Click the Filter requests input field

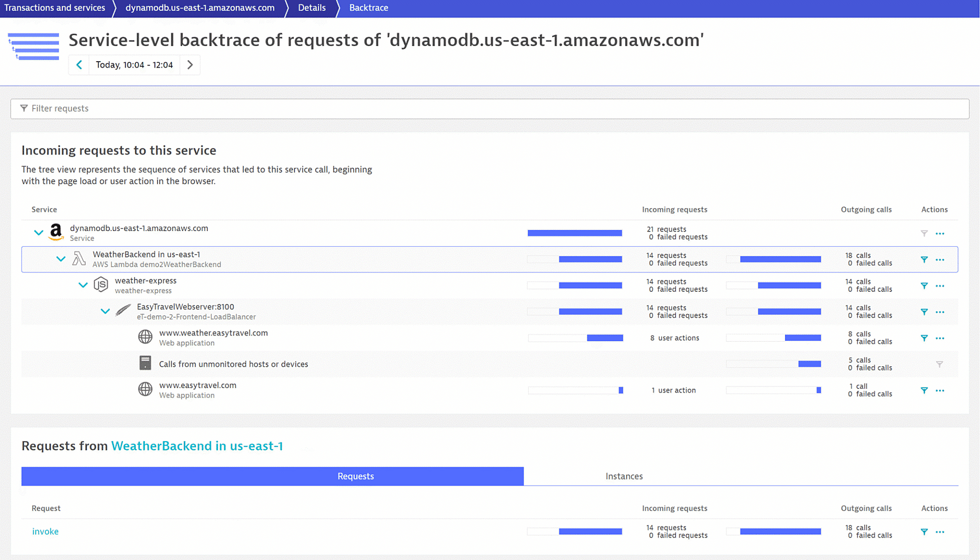490,108
